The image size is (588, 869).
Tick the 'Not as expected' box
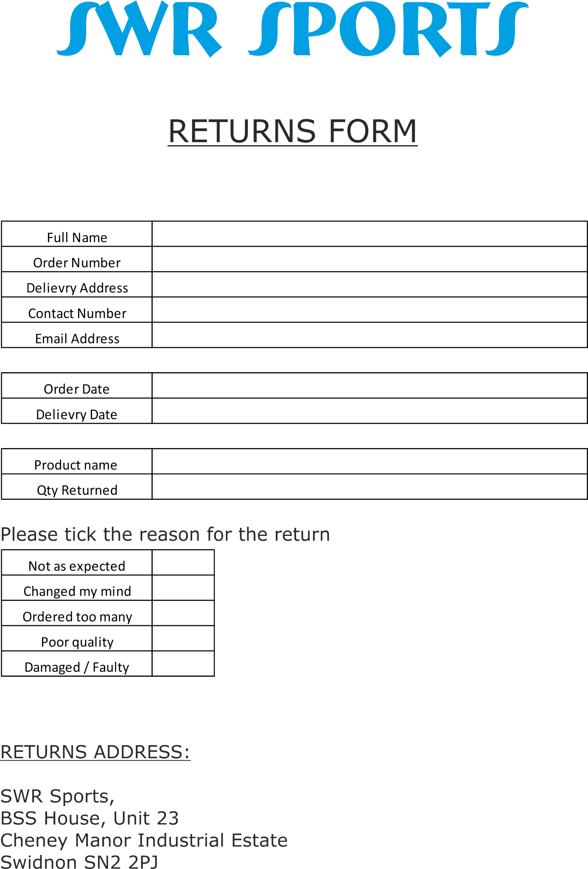point(183,563)
